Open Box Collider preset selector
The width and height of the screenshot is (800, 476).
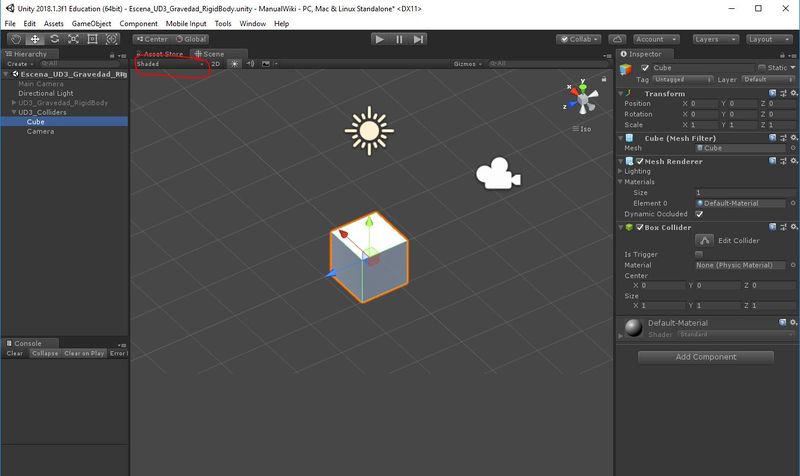click(x=783, y=227)
